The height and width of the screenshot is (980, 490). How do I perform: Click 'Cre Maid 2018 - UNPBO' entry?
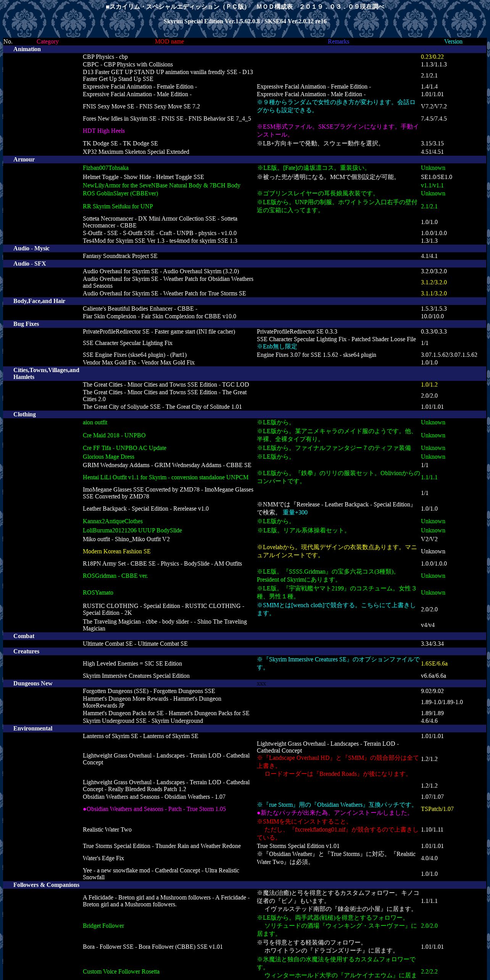[114, 435]
